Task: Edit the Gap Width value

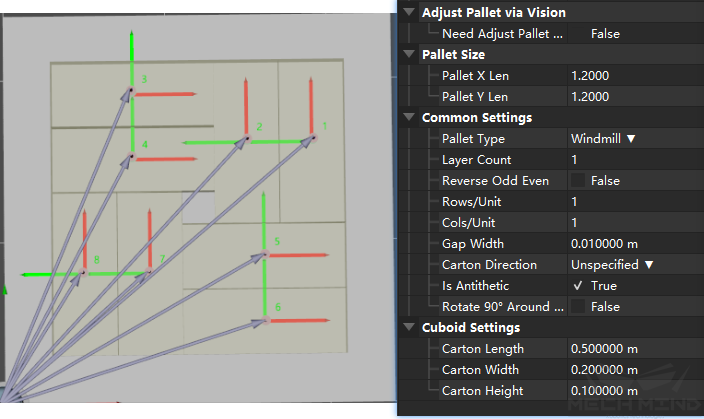Action: click(635, 243)
